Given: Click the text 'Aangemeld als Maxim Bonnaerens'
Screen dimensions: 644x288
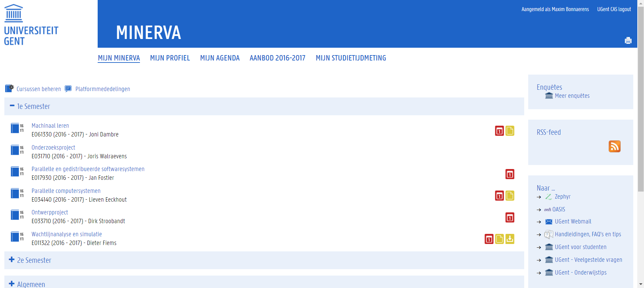Looking at the screenshot, I should [555, 9].
